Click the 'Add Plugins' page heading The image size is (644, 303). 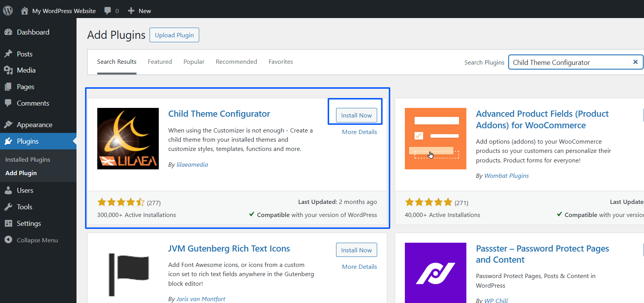click(x=116, y=35)
